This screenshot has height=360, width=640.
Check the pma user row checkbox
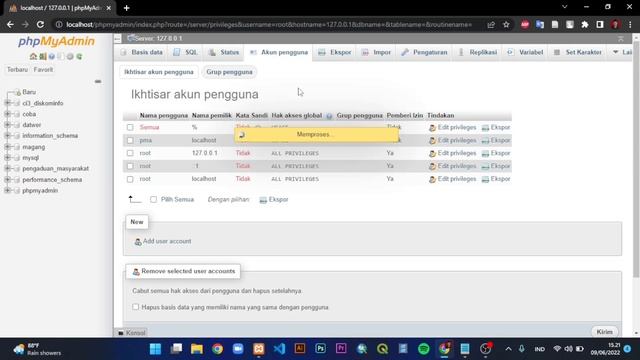[x=130, y=140]
